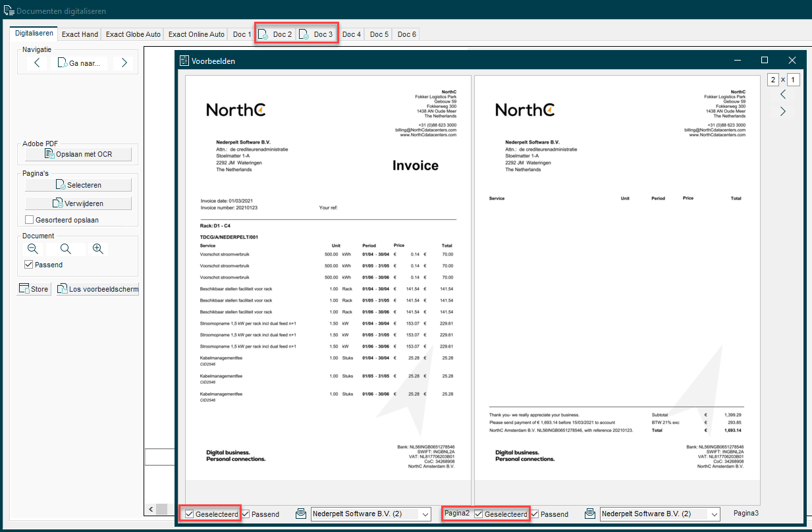
Task: Switch to the Doc 2 tab
Action: (276, 34)
